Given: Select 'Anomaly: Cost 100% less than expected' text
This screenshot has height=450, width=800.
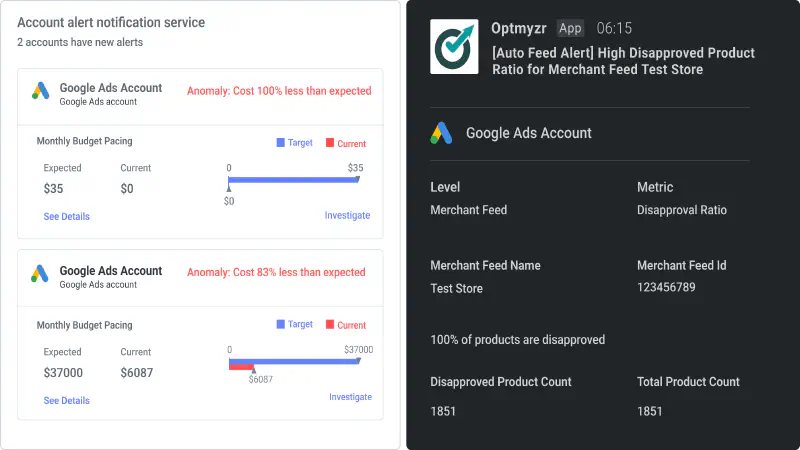Looking at the screenshot, I should (x=279, y=91).
